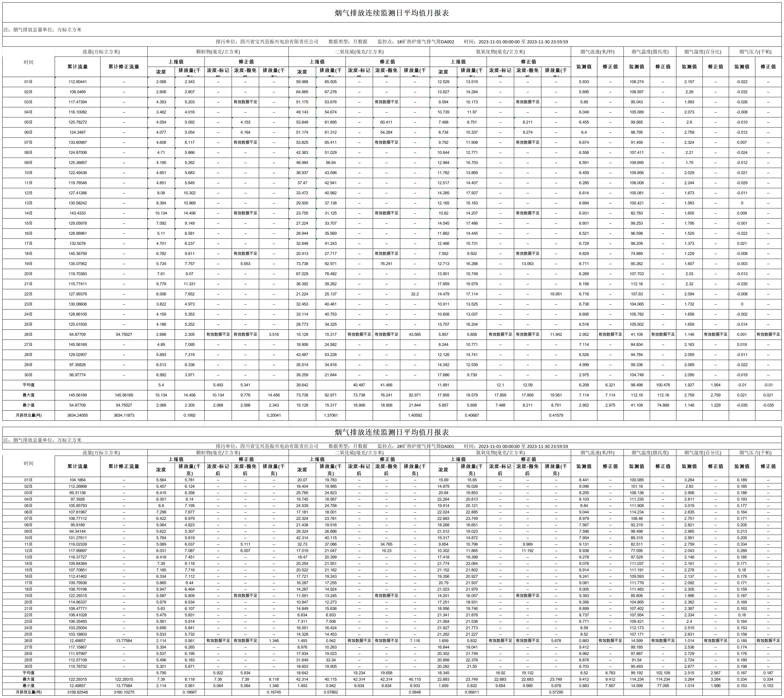Click the value 119.70383

pyautogui.click(x=77, y=274)
